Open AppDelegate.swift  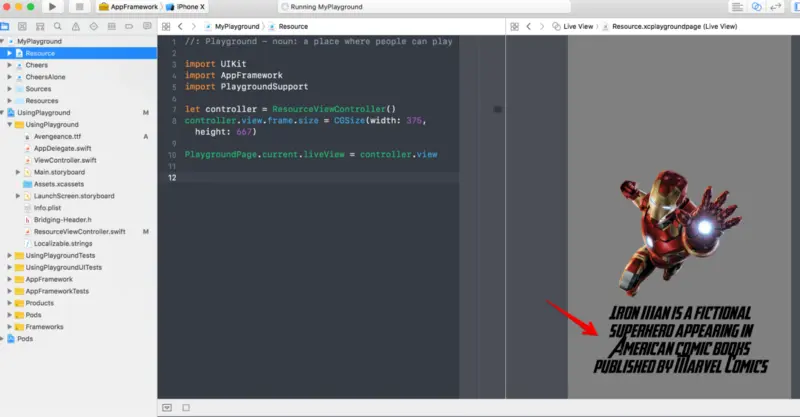pyautogui.click(x=78, y=149)
